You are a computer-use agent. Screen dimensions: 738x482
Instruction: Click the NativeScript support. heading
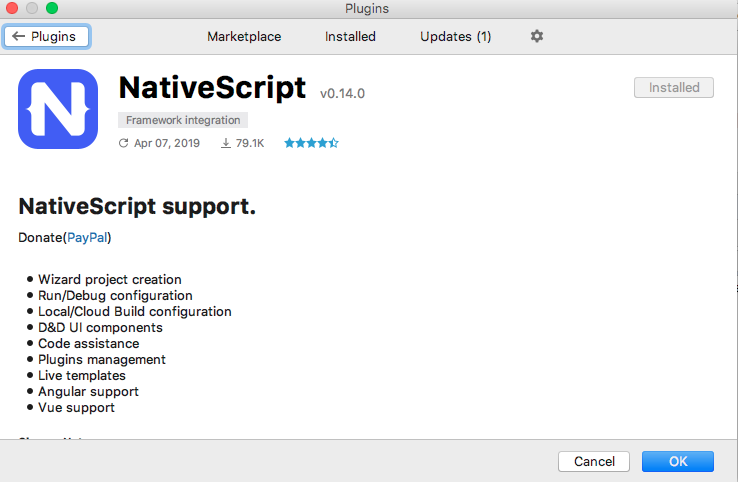(137, 206)
